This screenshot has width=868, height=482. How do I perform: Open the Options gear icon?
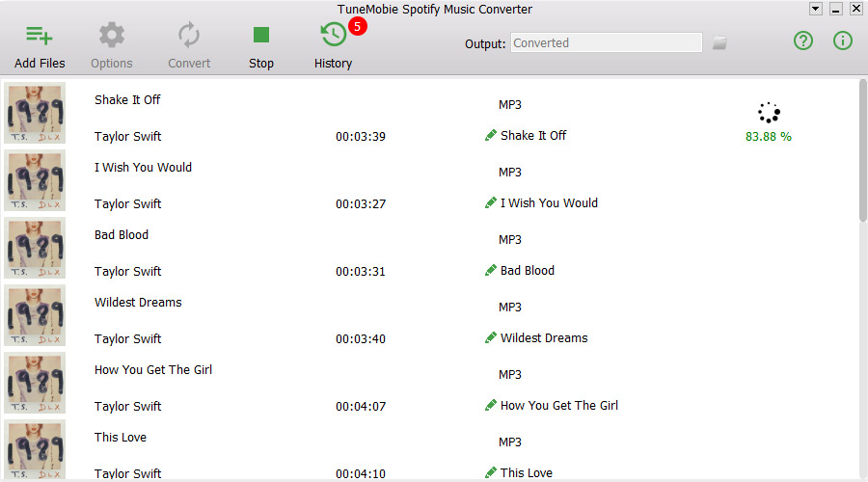(112, 35)
